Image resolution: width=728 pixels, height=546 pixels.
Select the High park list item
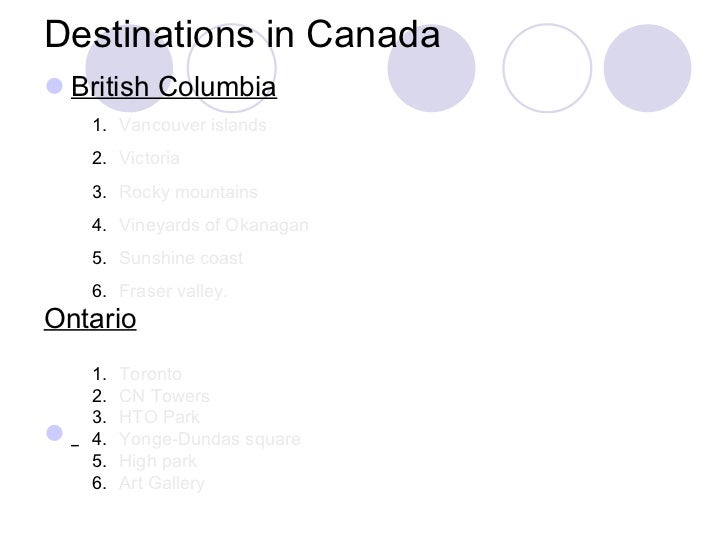point(158,461)
